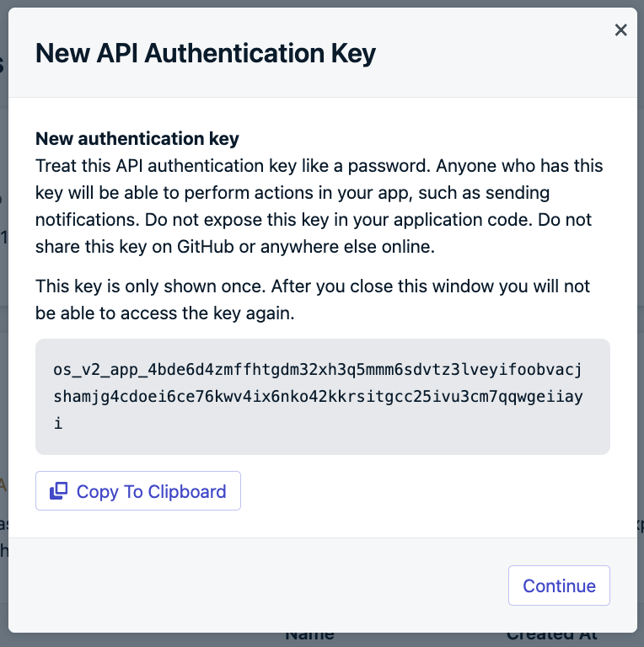644x647 pixels.
Task: Click the bold New authentication key heading
Action: [x=137, y=139]
